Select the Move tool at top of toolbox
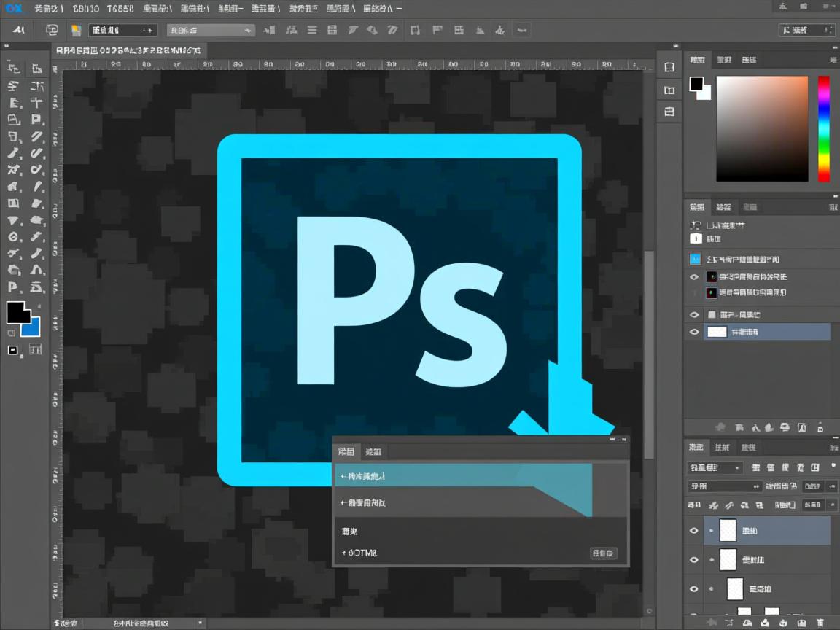 point(13,69)
